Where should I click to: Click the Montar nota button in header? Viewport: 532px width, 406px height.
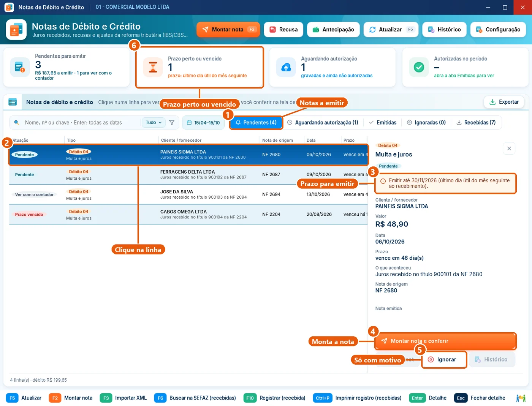pyautogui.click(x=228, y=30)
